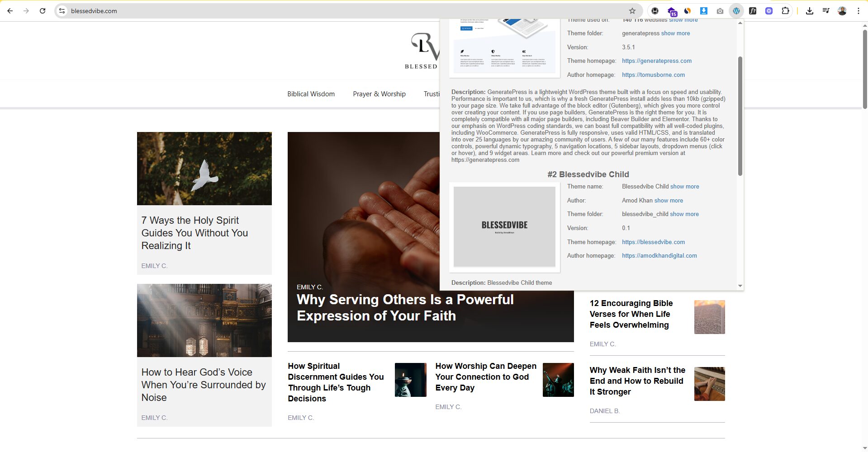This screenshot has width=868, height=452.
Task: Expand 'show more' beside Amod Khan author
Action: [669, 201]
